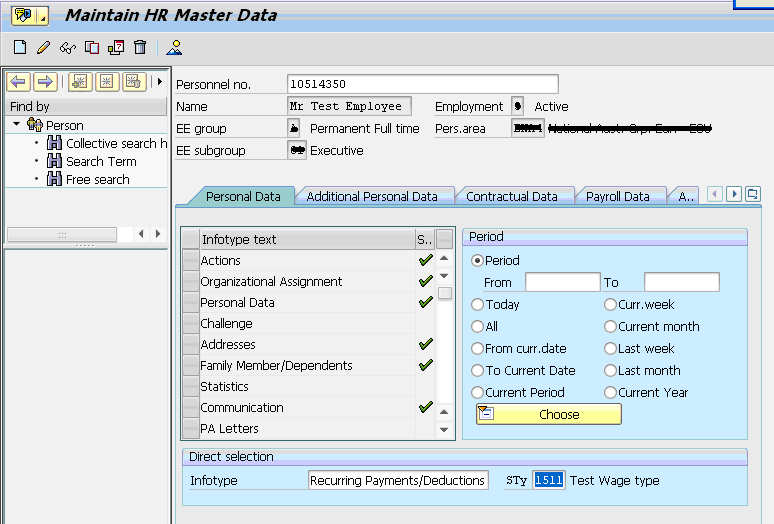
Task: Click the Delete trash can icon
Action: [140, 47]
